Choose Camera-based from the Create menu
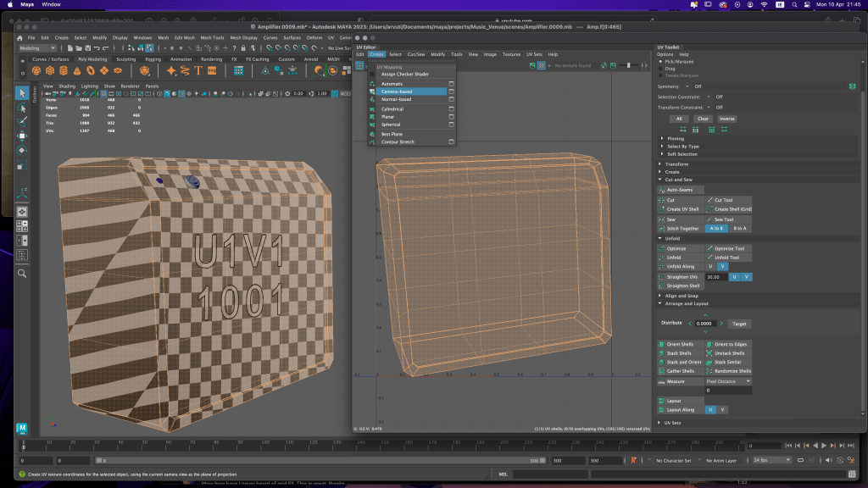The width and height of the screenshot is (868, 488). [397, 91]
